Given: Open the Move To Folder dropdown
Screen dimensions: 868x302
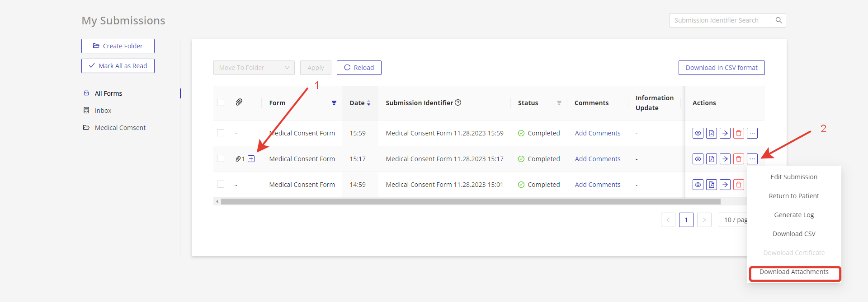Looking at the screenshot, I should 254,68.
